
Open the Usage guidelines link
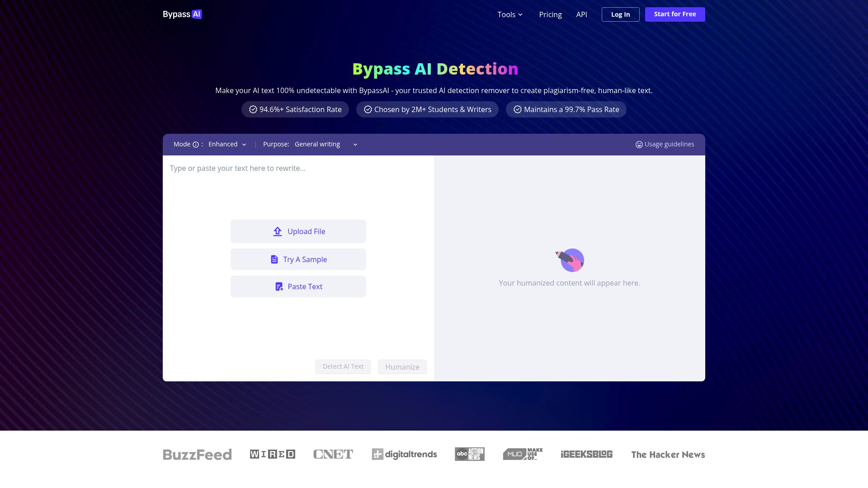click(x=665, y=145)
